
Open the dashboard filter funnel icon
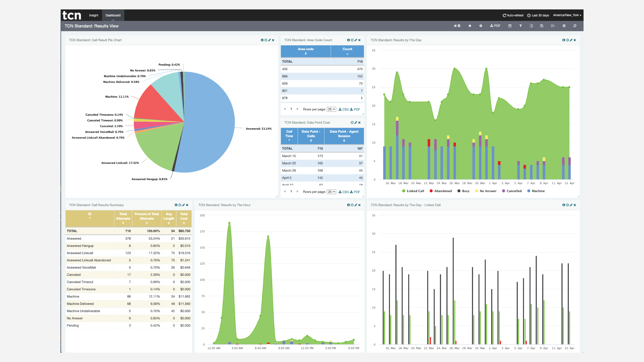521,26
